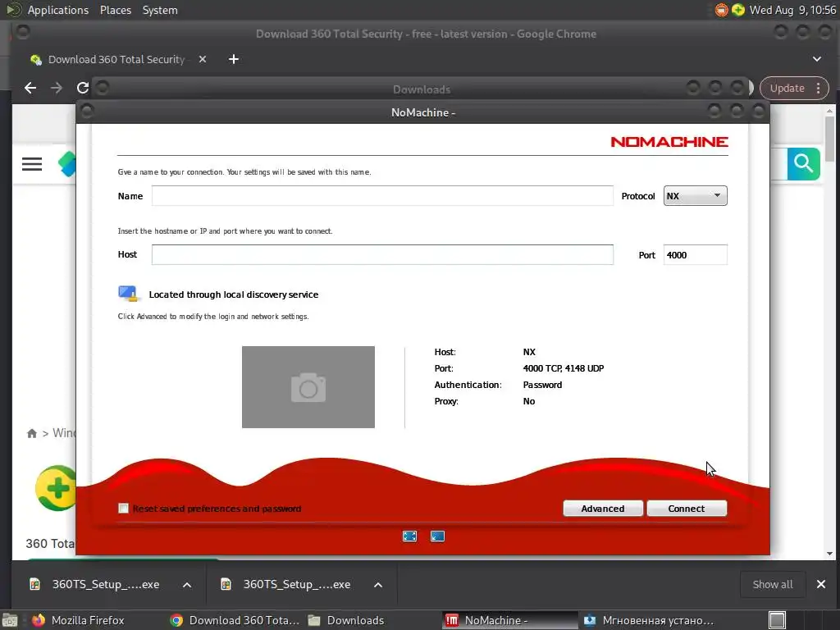Reload the Chrome page
The height and width of the screenshot is (630, 840).
[x=83, y=88]
